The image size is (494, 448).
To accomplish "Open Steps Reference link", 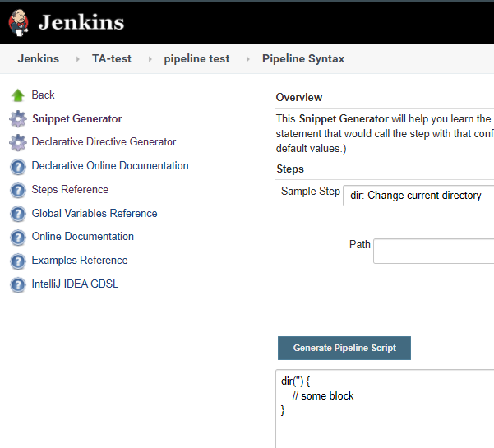I will click(70, 189).
